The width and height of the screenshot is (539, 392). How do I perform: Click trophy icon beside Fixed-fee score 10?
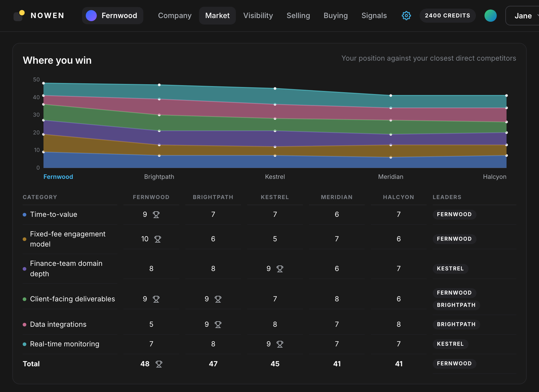(x=158, y=239)
